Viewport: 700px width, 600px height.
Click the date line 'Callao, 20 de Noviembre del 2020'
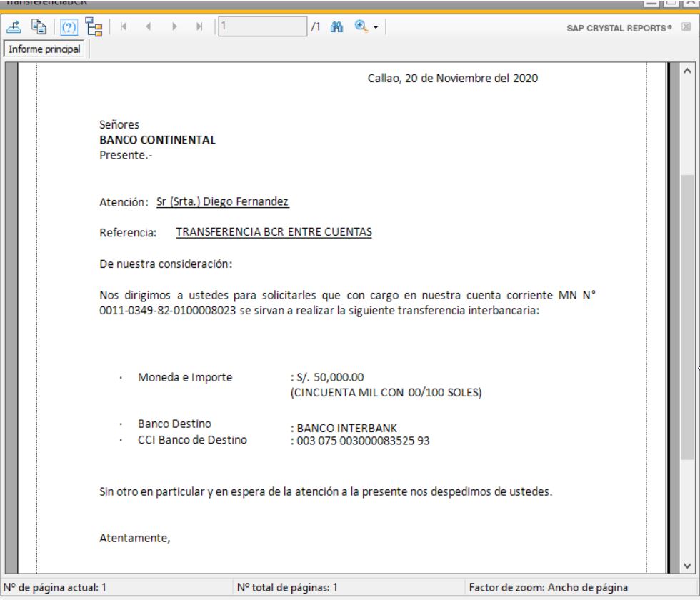[x=453, y=78]
